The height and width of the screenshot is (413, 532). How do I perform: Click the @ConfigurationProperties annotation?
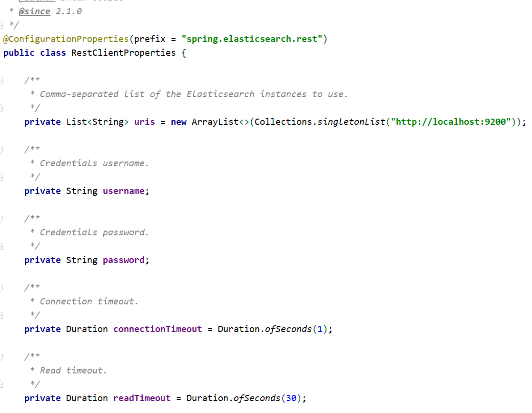tap(66, 39)
